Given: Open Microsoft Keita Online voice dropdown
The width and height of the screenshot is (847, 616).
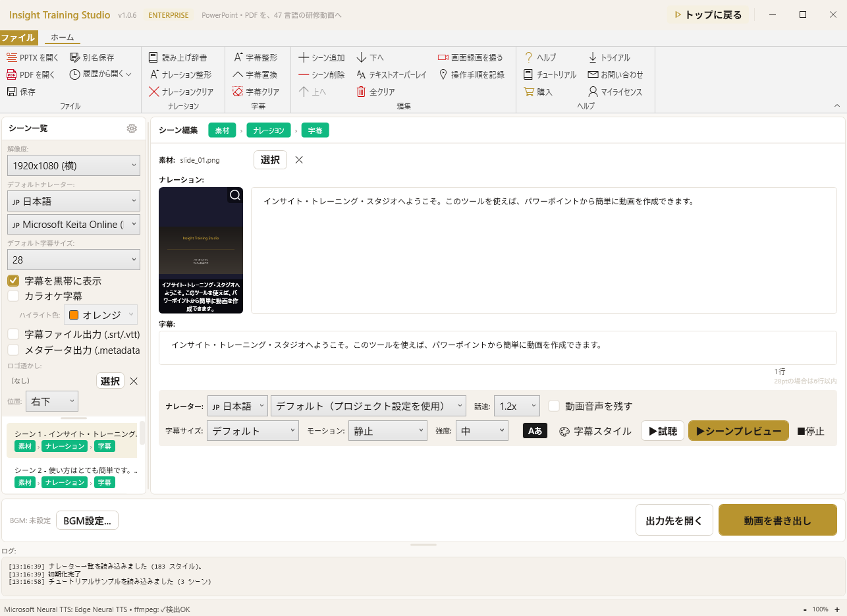Looking at the screenshot, I should tap(74, 224).
